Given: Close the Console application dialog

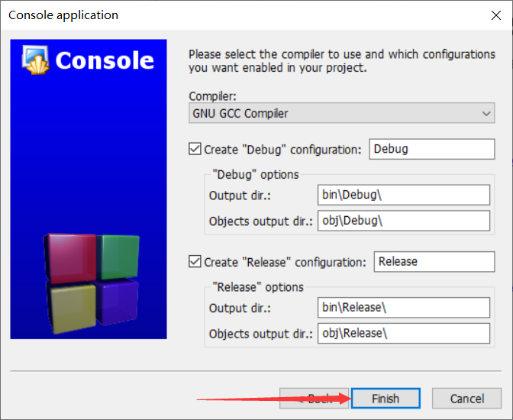Looking at the screenshot, I should coord(496,15).
